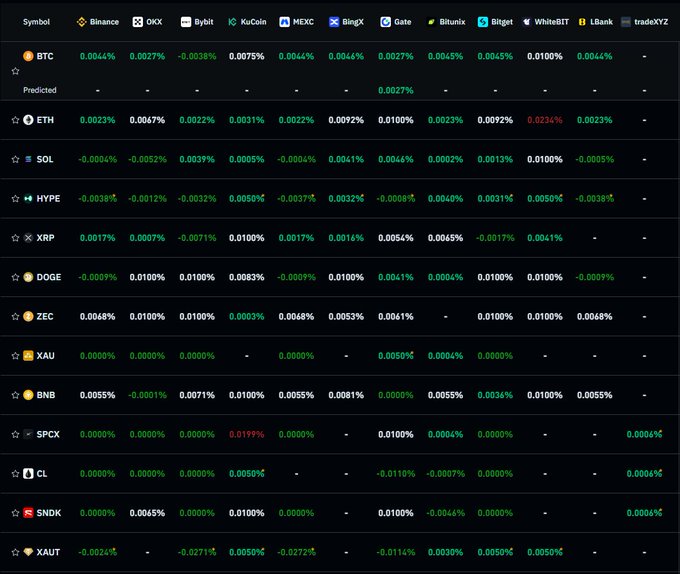
Task: Click BTC predicted Gate rate 0.0027%
Action: click(396, 90)
